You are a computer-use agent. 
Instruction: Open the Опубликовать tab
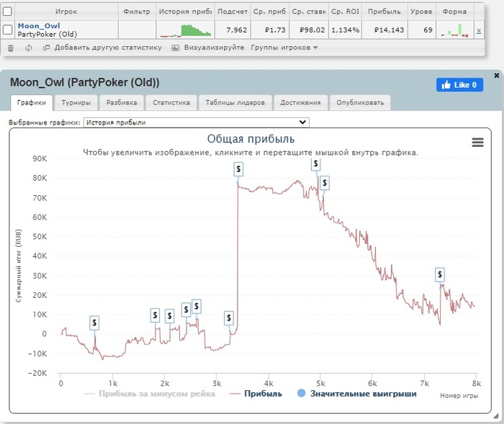(360, 102)
